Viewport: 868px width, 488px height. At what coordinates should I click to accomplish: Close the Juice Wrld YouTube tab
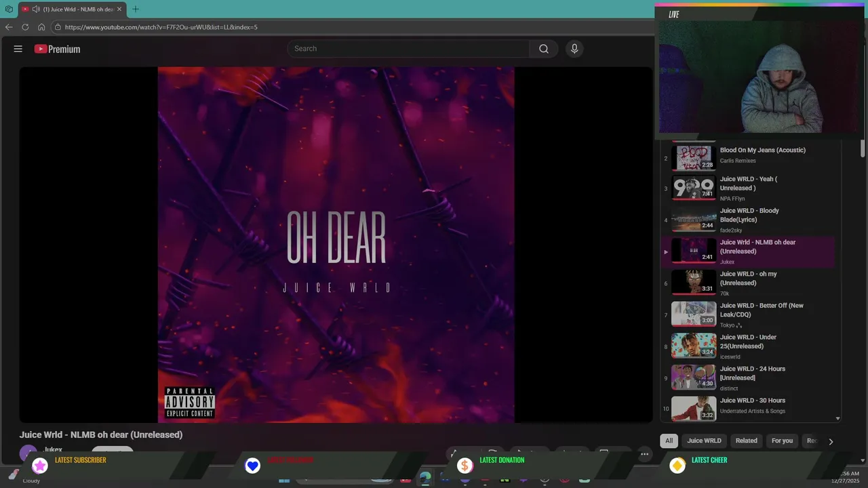[119, 9]
